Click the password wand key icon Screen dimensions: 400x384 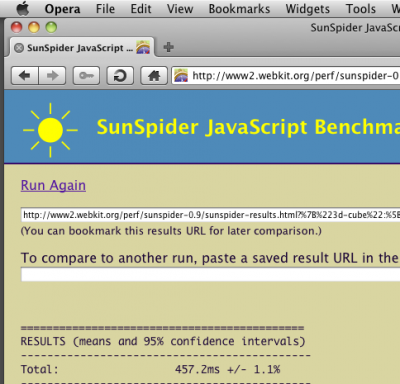pyautogui.click(x=86, y=76)
